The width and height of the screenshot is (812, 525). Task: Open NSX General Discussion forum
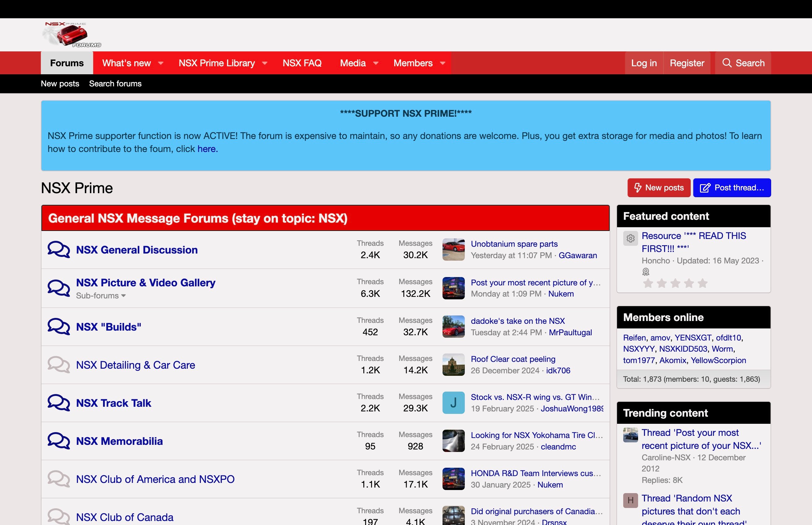point(137,249)
